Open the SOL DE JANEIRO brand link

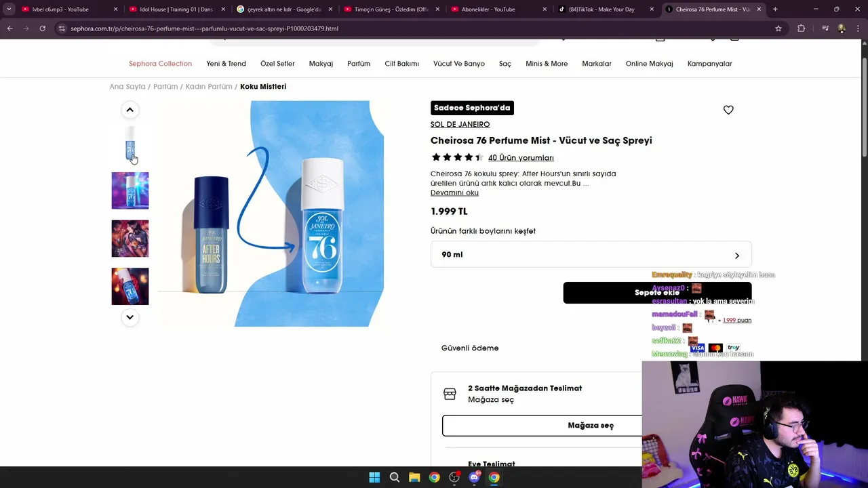pyautogui.click(x=460, y=125)
